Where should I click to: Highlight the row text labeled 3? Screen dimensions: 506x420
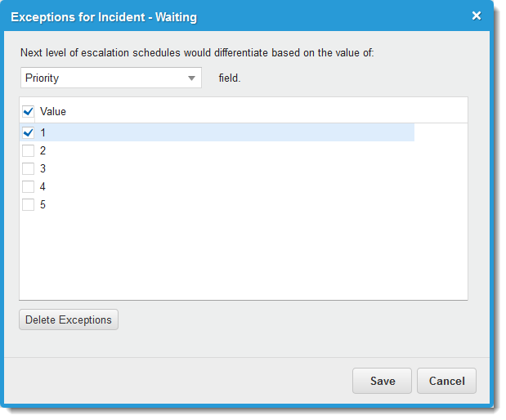click(x=43, y=168)
